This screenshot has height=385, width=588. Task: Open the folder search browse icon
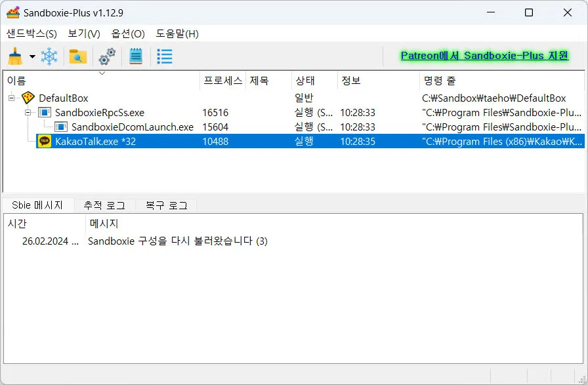coord(78,56)
